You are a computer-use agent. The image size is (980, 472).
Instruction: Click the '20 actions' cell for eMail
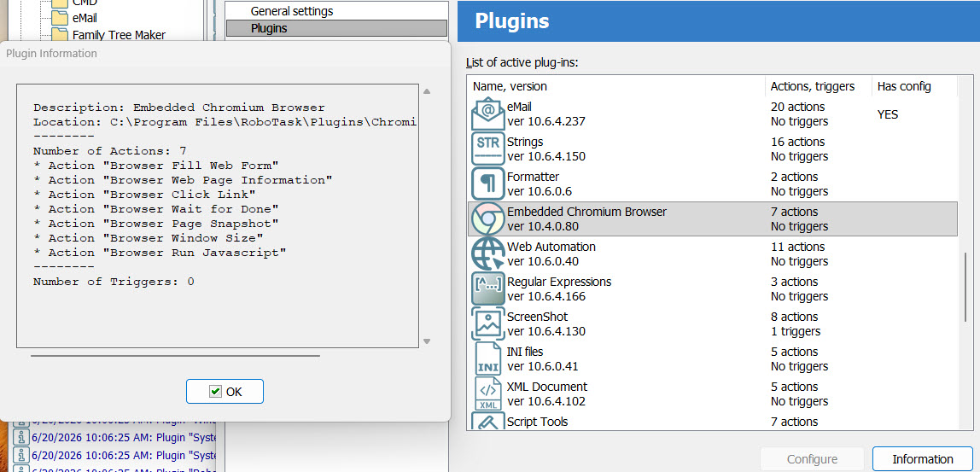click(x=797, y=107)
